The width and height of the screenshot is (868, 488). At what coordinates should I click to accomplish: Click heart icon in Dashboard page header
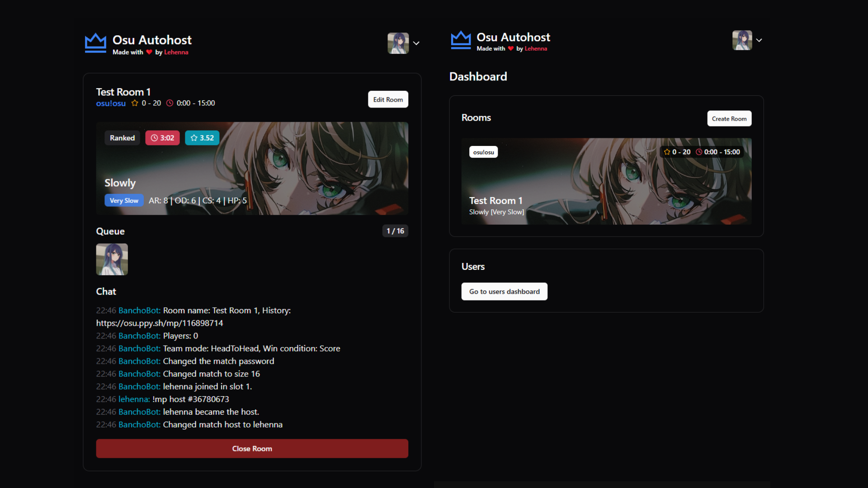click(510, 49)
